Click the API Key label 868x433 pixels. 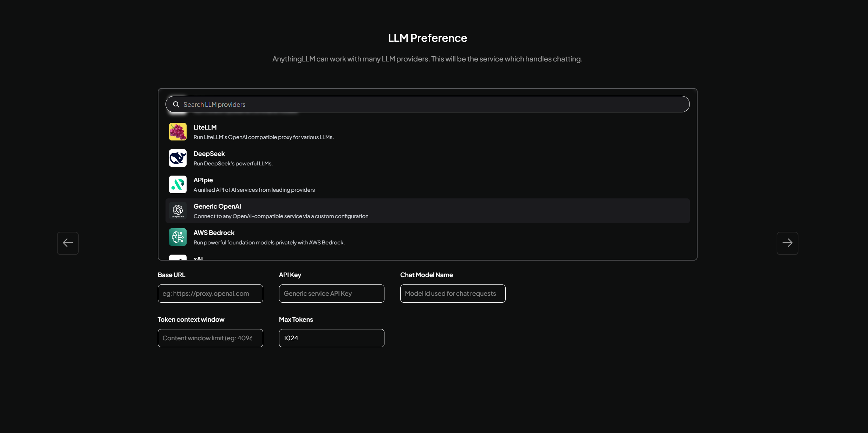[x=290, y=275]
